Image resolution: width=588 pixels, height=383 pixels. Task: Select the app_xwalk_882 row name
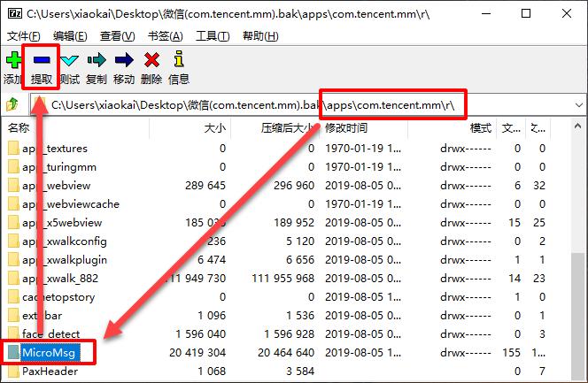coord(60,278)
